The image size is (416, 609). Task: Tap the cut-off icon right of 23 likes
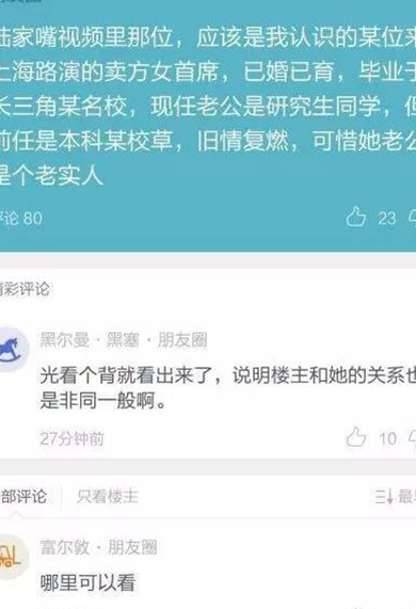tap(412, 218)
